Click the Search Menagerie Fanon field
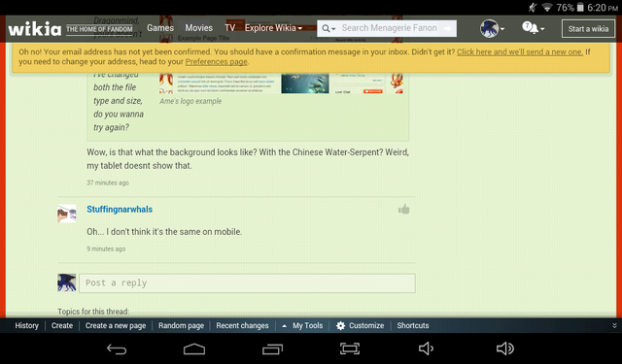 (x=389, y=28)
